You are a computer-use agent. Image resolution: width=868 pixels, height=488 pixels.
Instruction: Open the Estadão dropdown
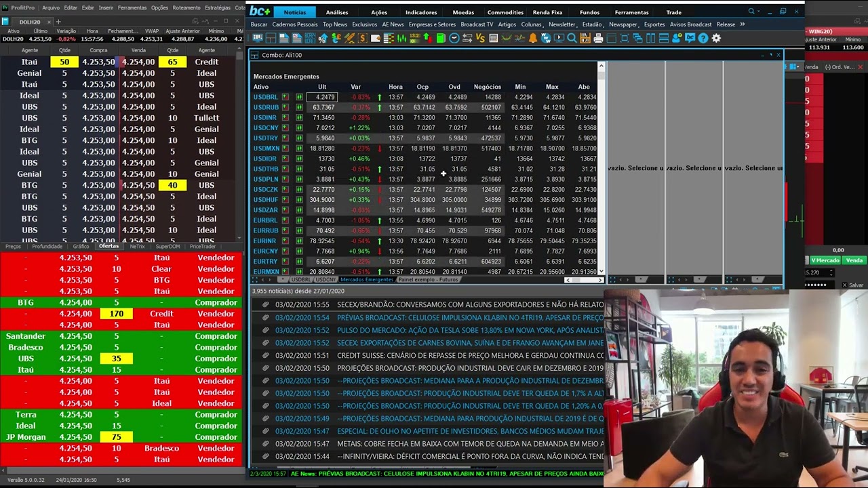[x=592, y=24]
